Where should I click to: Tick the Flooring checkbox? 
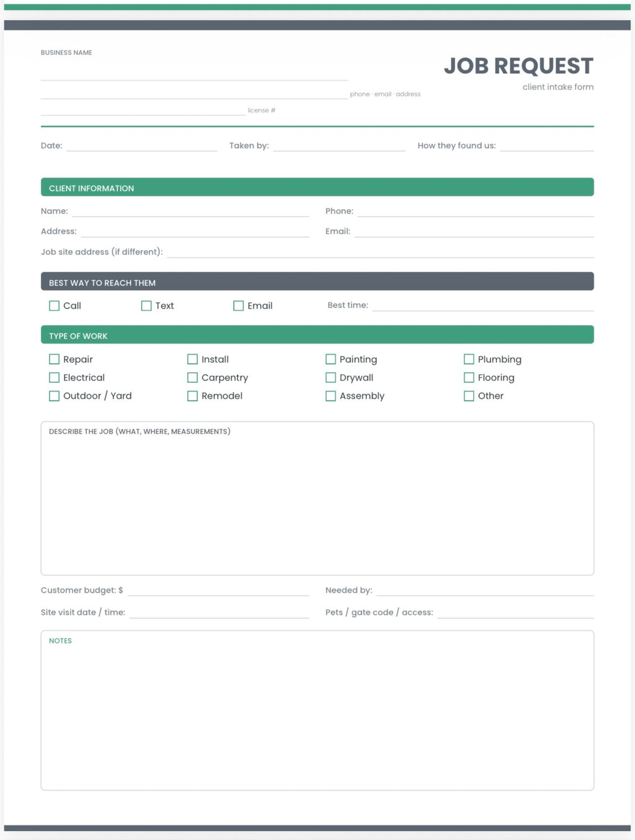[469, 377]
